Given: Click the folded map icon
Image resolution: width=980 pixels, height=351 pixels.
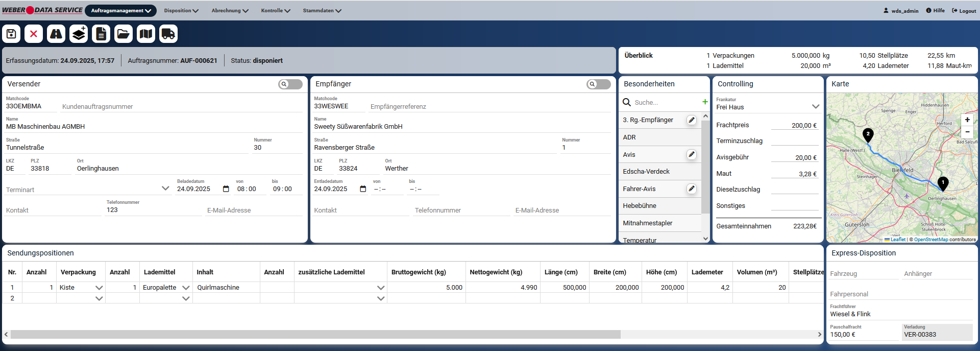Looking at the screenshot, I should coord(146,34).
